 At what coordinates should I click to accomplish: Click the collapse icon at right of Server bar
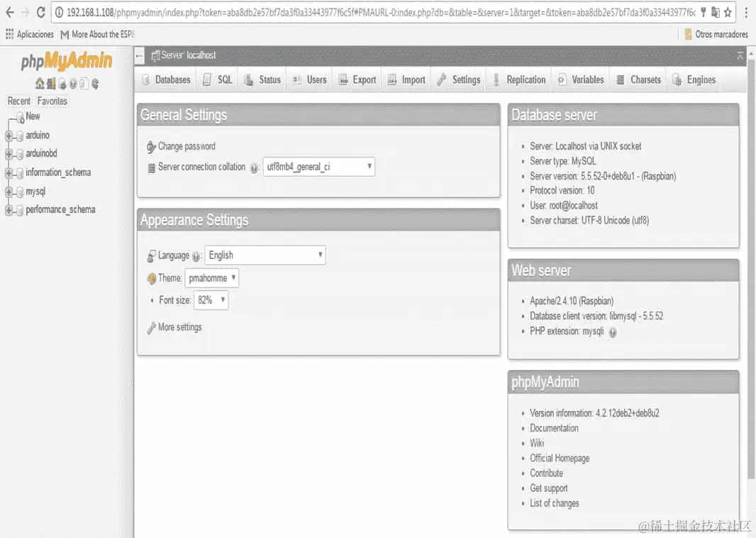tap(740, 56)
